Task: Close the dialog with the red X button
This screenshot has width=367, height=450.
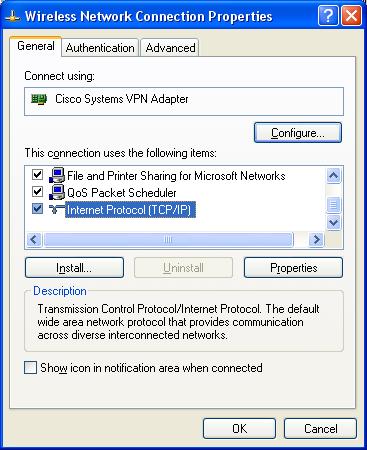Action: tap(351, 16)
